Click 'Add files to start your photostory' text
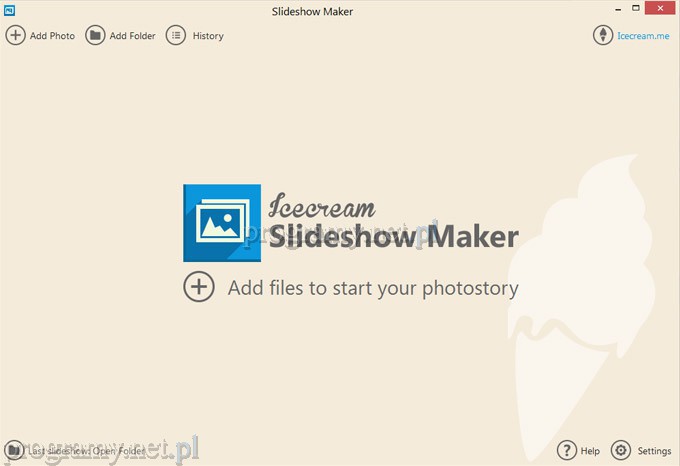Screen dimensions: 680x466 point(373,288)
